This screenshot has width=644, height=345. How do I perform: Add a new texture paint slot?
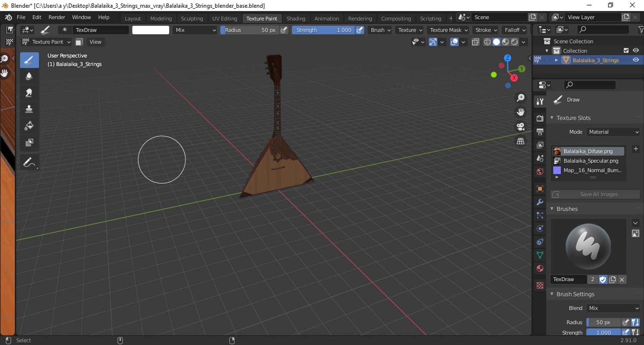[x=636, y=149]
